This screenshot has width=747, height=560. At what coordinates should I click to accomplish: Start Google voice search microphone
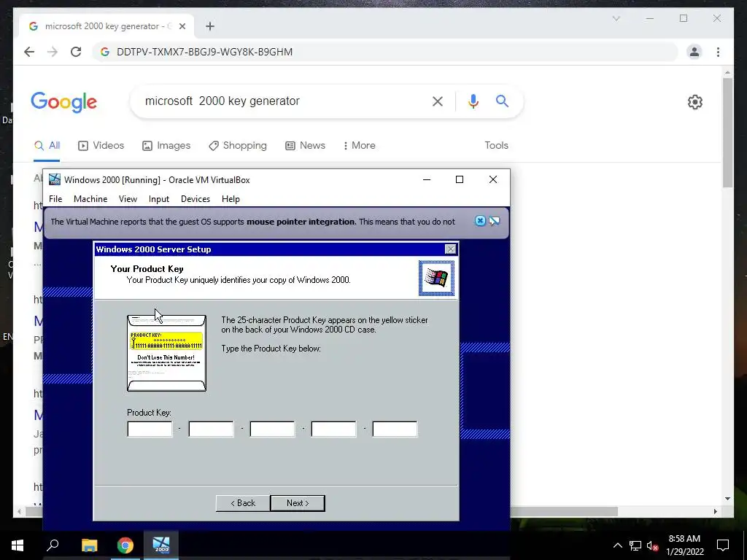[473, 101]
